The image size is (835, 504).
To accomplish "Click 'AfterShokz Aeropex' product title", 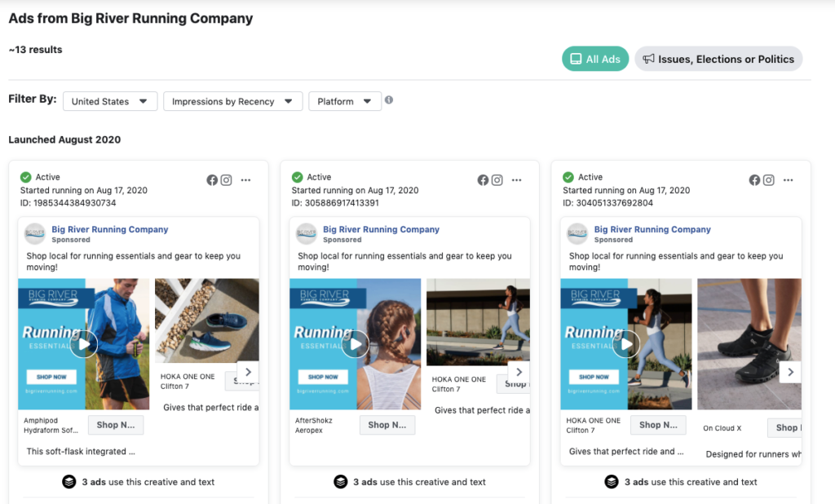I will pos(314,425).
